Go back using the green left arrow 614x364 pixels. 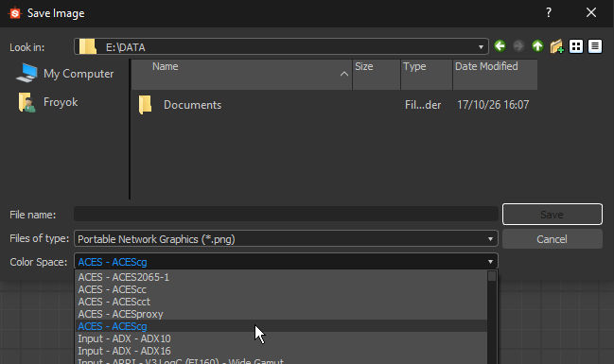[500, 46]
